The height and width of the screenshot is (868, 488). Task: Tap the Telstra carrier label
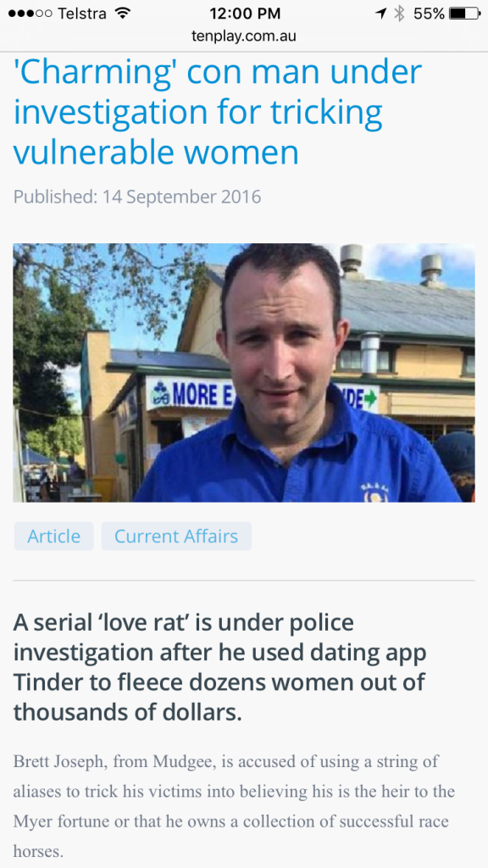coord(82,14)
